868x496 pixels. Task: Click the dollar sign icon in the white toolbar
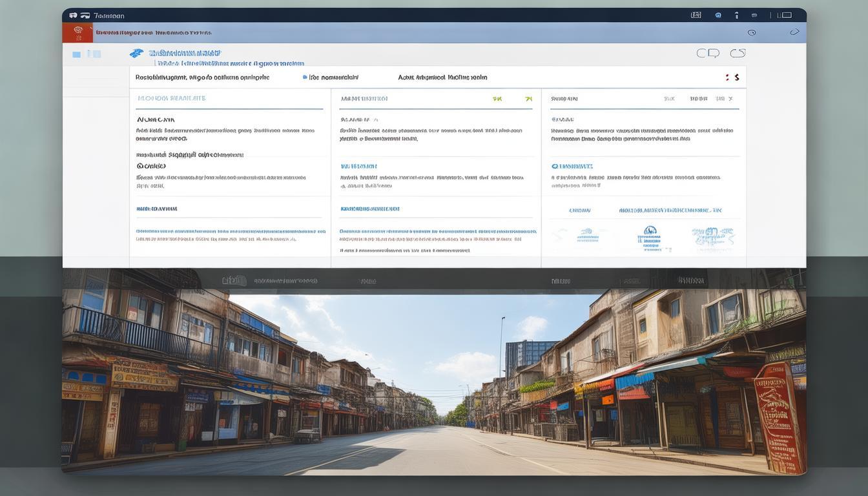(x=736, y=77)
